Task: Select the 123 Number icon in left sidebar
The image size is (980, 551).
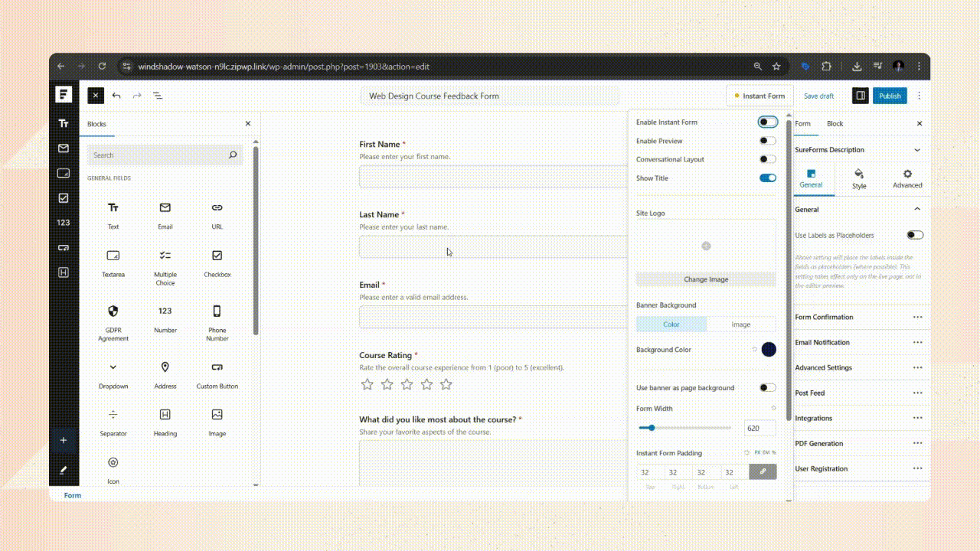Action: pos(64,223)
